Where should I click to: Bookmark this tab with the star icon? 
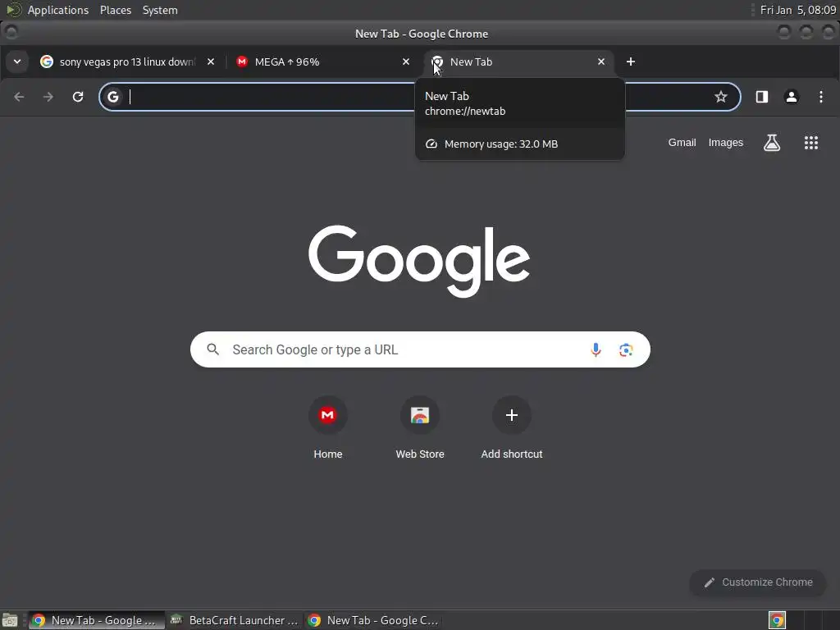(721, 97)
